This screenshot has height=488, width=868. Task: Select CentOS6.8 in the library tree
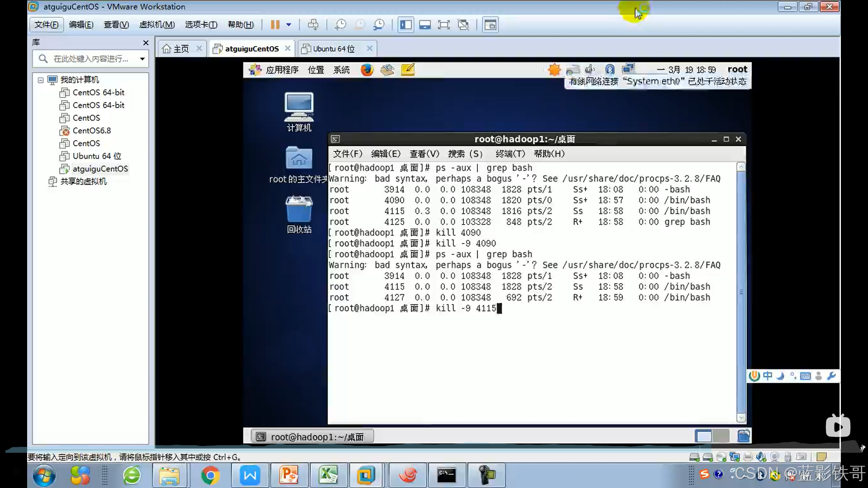pos(92,131)
